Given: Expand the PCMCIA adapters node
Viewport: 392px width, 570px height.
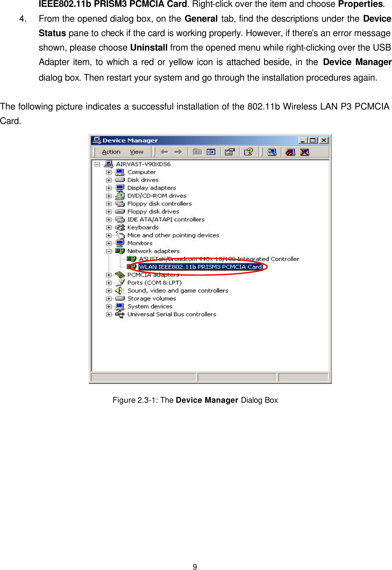Looking at the screenshot, I should click(108, 275).
